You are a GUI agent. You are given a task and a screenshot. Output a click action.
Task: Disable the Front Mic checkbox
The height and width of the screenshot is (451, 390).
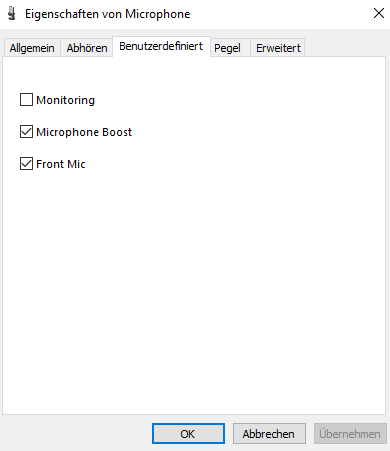click(x=26, y=164)
